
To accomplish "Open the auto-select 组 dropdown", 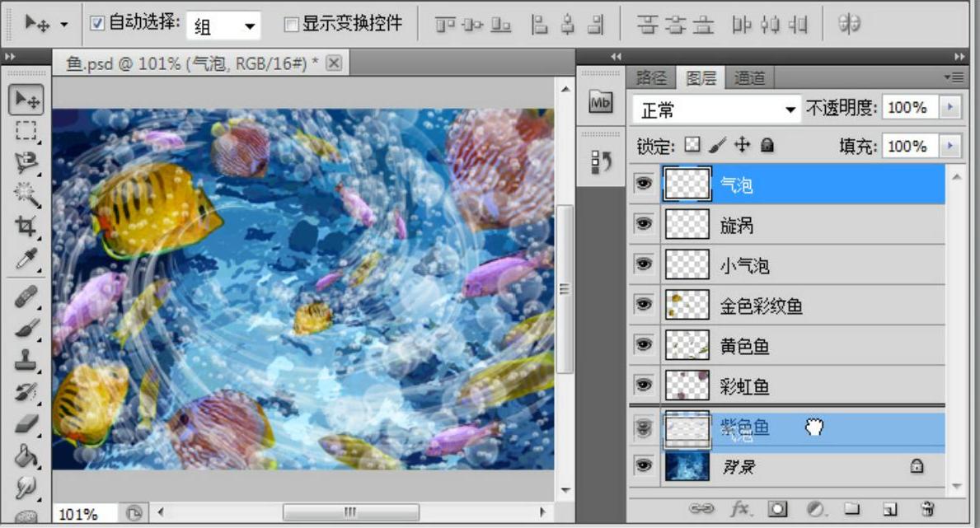I will click(224, 26).
